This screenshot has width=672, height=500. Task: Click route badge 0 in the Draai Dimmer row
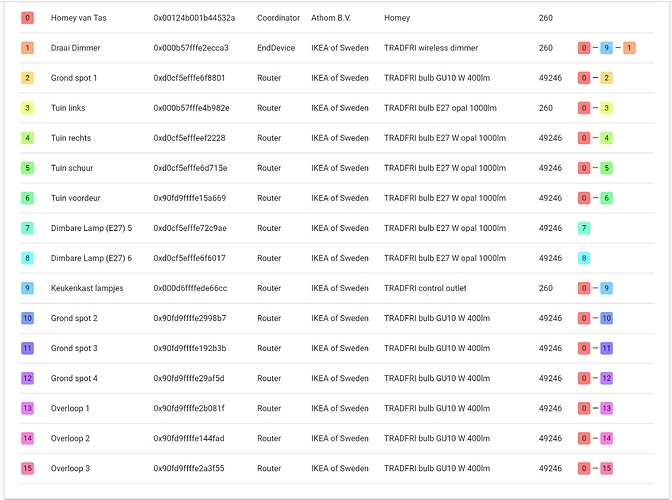584,48
